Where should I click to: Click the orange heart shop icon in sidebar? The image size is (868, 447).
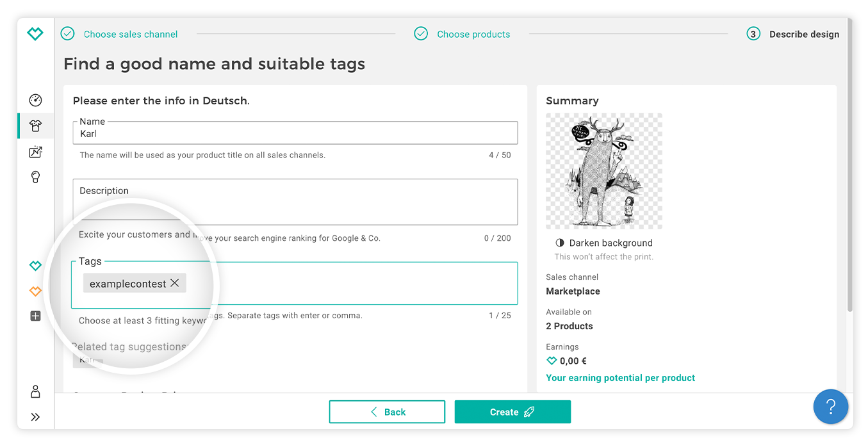pyautogui.click(x=36, y=291)
